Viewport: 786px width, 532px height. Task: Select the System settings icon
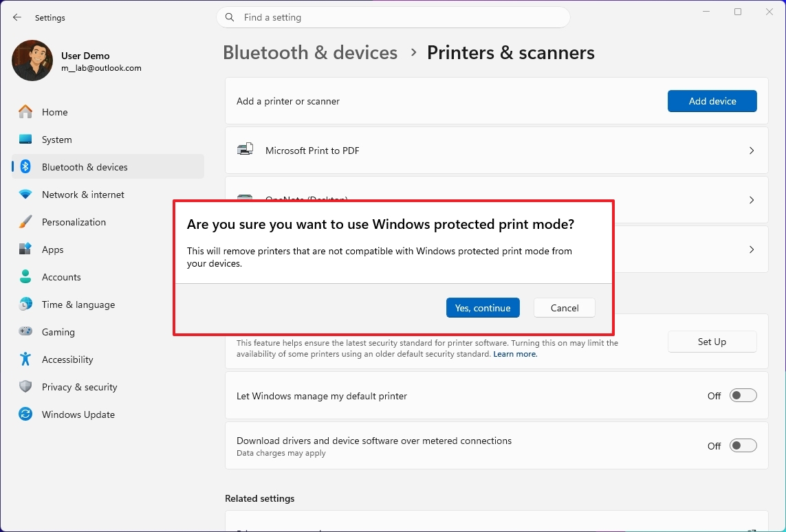(56, 139)
